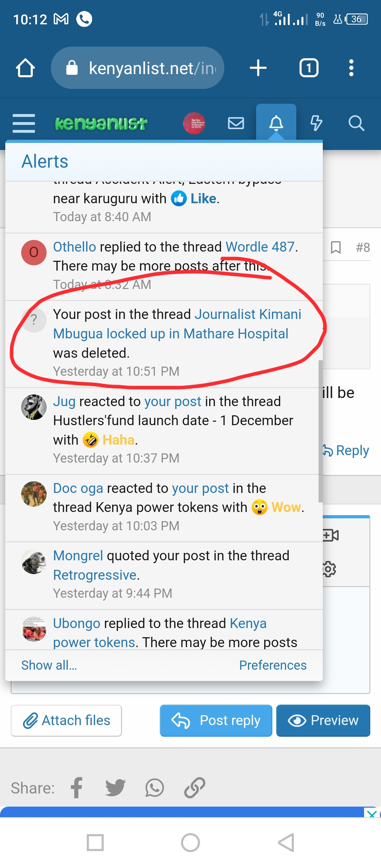This screenshot has width=381, height=868.
Task: Click Show all alerts link
Action: coord(49,665)
